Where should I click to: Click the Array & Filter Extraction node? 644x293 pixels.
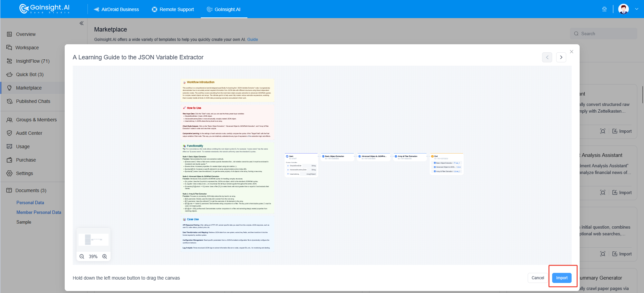pos(410,157)
